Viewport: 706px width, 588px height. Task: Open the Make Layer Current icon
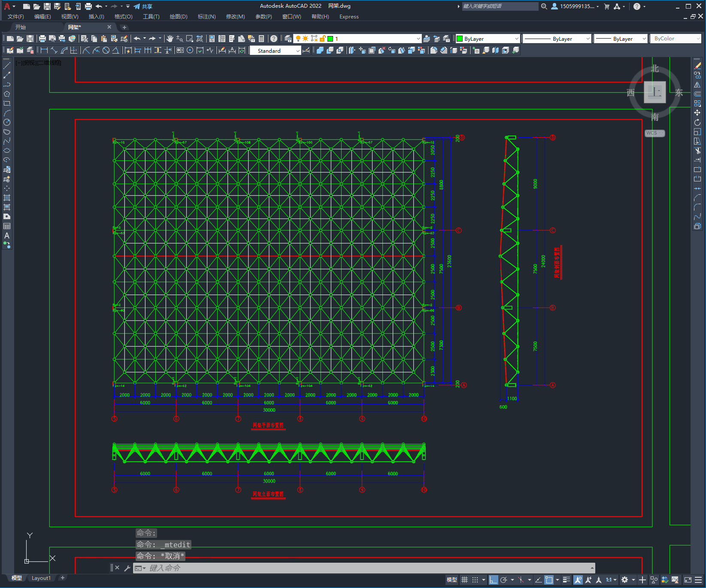point(427,39)
